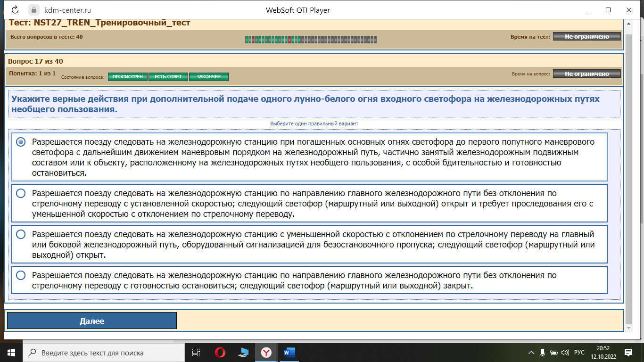Click question time 'Не ограничено' indicator
The image size is (644, 362).
[586, 74]
